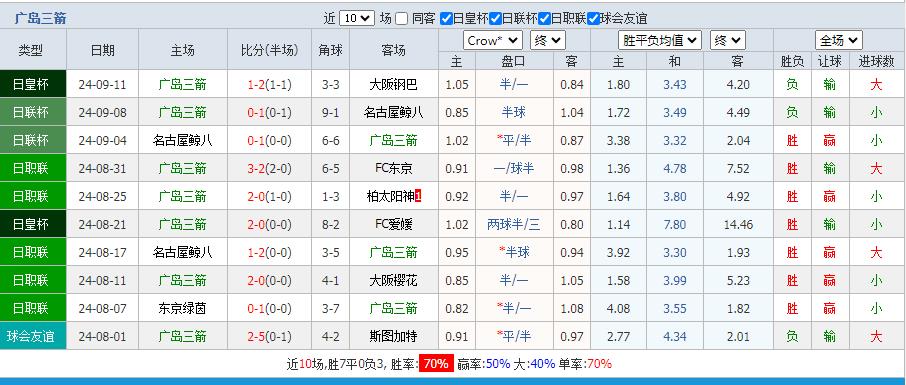Uncheck the 日职联 filter checkbox
Image resolution: width=906 pixels, height=385 pixels.
(544, 18)
